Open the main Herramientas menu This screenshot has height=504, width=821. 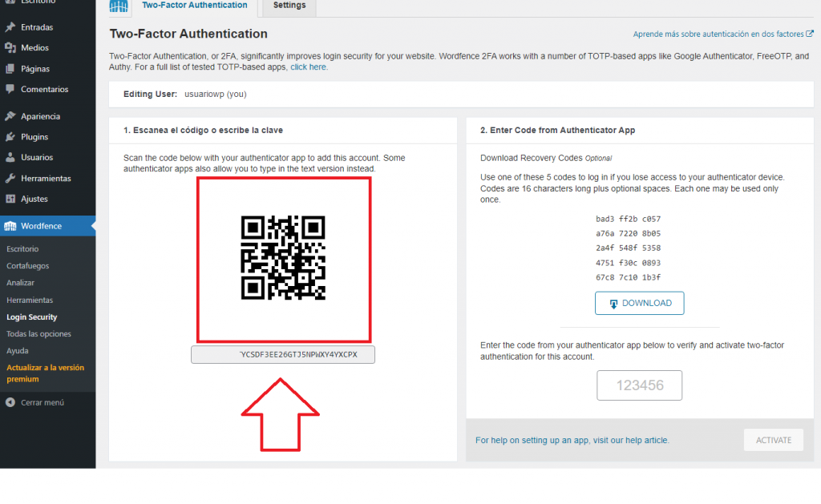click(47, 178)
